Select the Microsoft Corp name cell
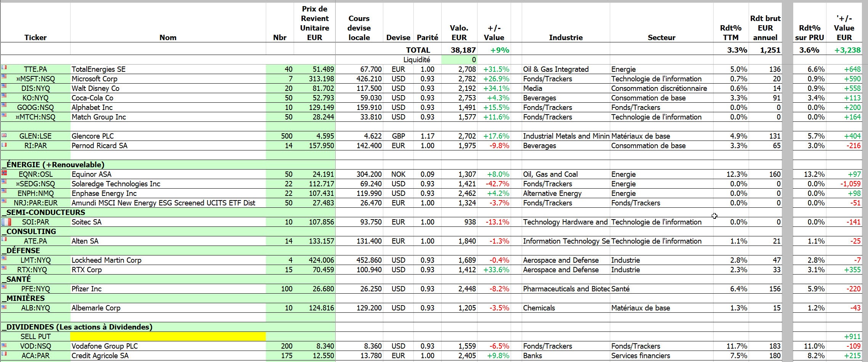Screen dimensions: 868x362 tap(168, 79)
